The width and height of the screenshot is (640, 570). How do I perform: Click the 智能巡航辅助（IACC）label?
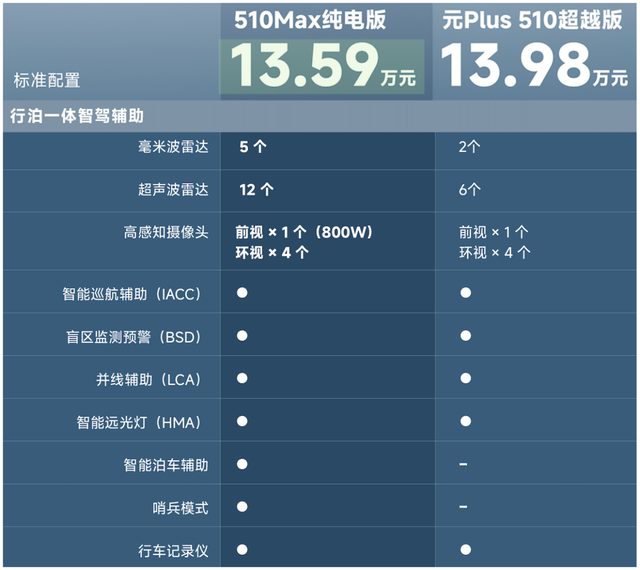click(132, 294)
